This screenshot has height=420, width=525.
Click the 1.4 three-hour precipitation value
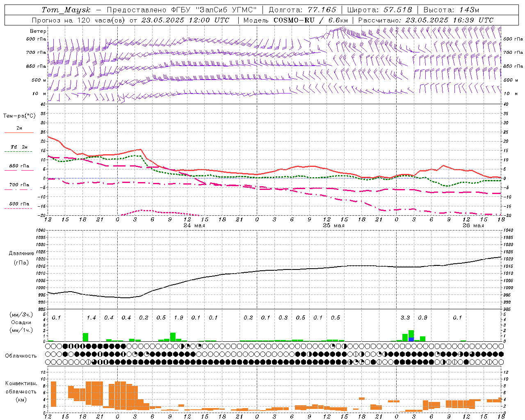[x=91, y=318]
